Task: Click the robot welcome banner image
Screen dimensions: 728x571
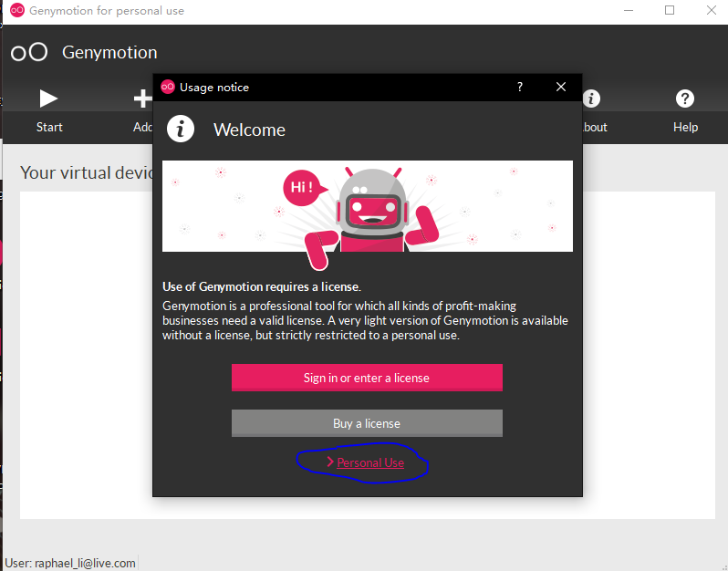Action: click(x=368, y=206)
